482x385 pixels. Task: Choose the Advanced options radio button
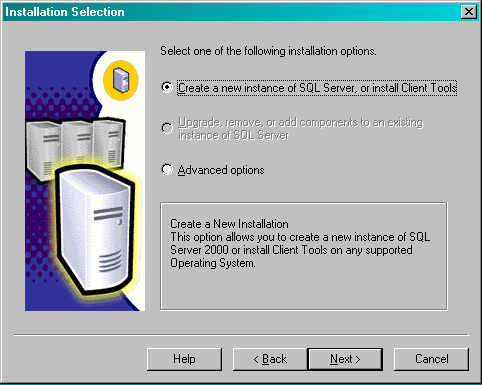tap(167, 169)
